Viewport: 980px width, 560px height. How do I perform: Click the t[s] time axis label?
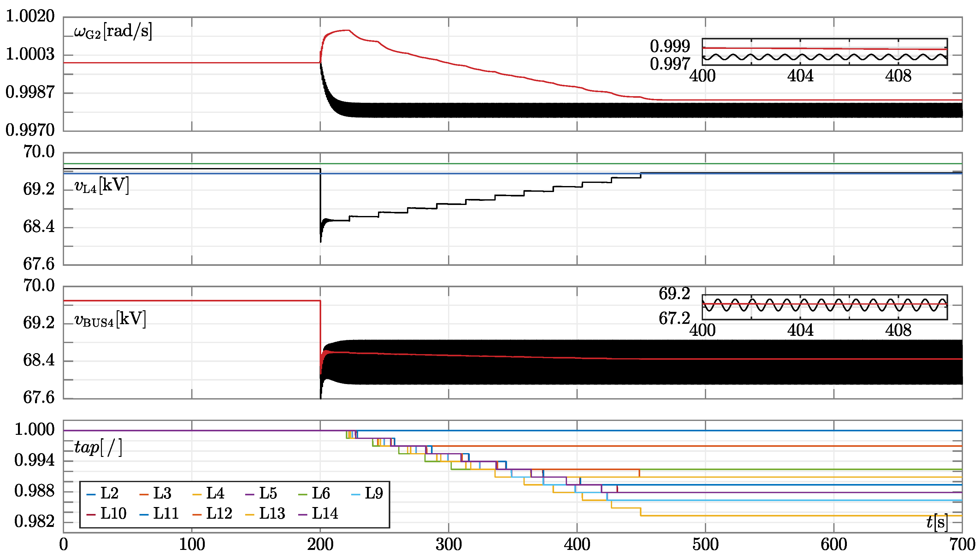click(x=937, y=523)
